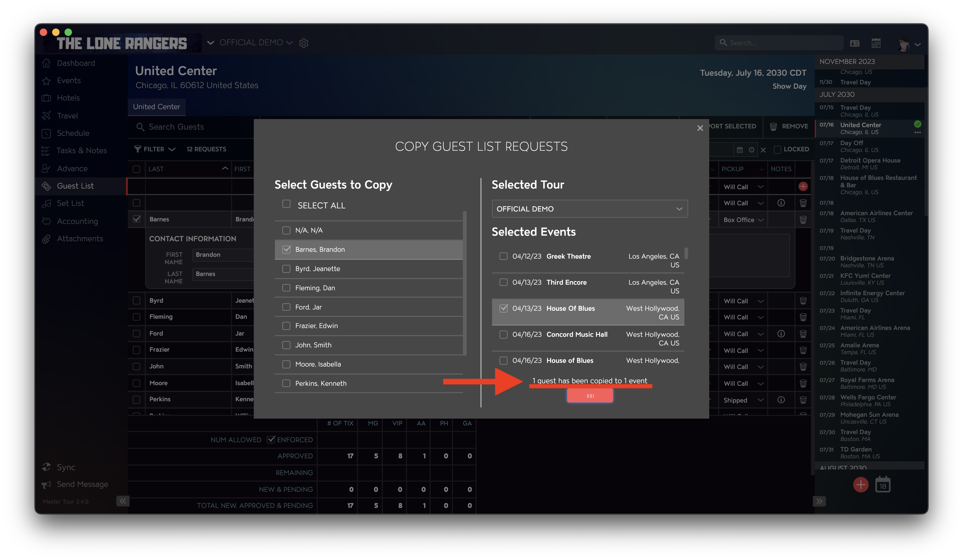Select 07/20 Bridgestone Arena day
The height and width of the screenshot is (560, 963).
point(869,262)
